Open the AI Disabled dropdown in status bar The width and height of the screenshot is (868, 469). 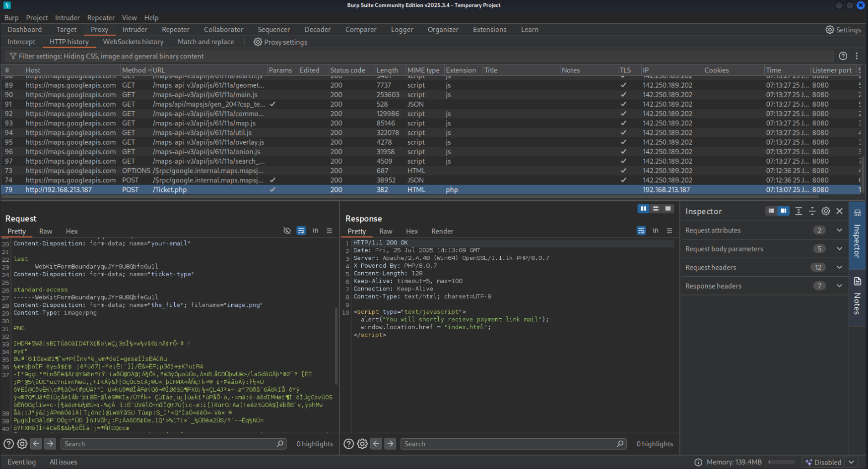pos(830,462)
